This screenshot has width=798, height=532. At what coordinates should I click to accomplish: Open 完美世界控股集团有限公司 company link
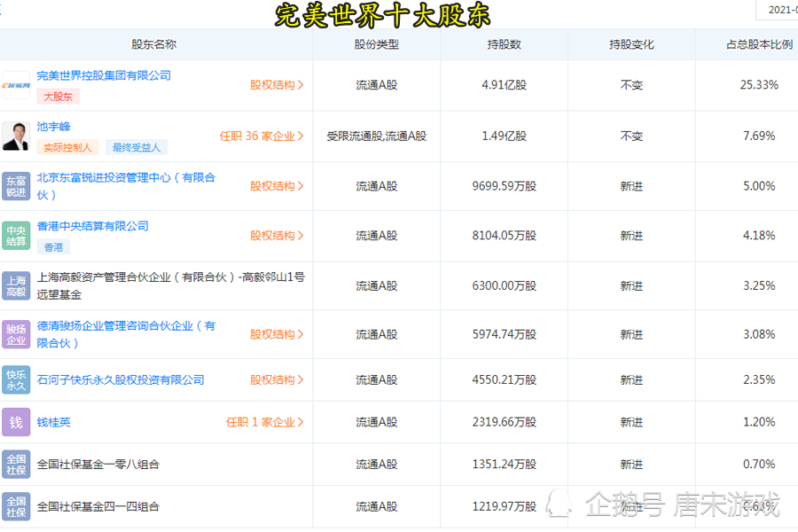point(104,75)
